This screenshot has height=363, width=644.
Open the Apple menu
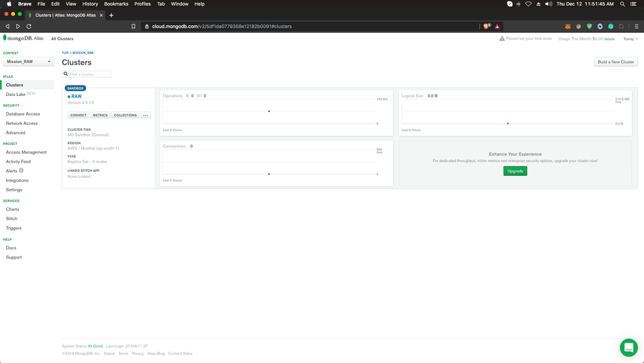[x=9, y=4]
